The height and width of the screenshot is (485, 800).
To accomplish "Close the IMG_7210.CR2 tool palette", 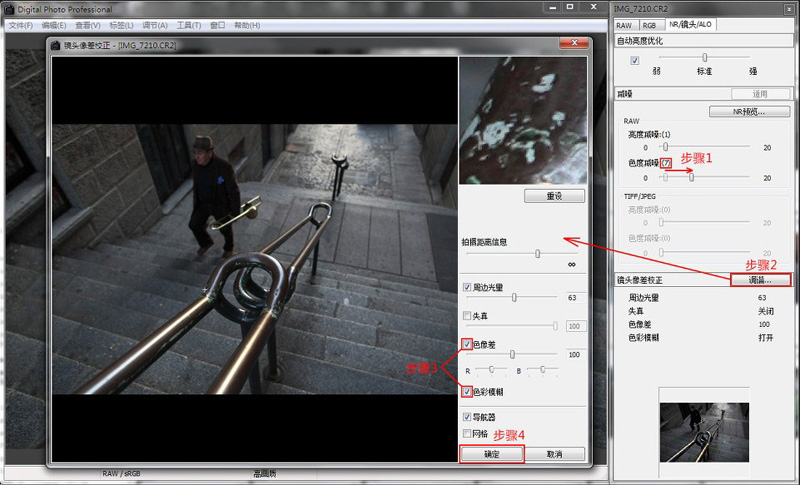I will pyautogui.click(x=789, y=9).
